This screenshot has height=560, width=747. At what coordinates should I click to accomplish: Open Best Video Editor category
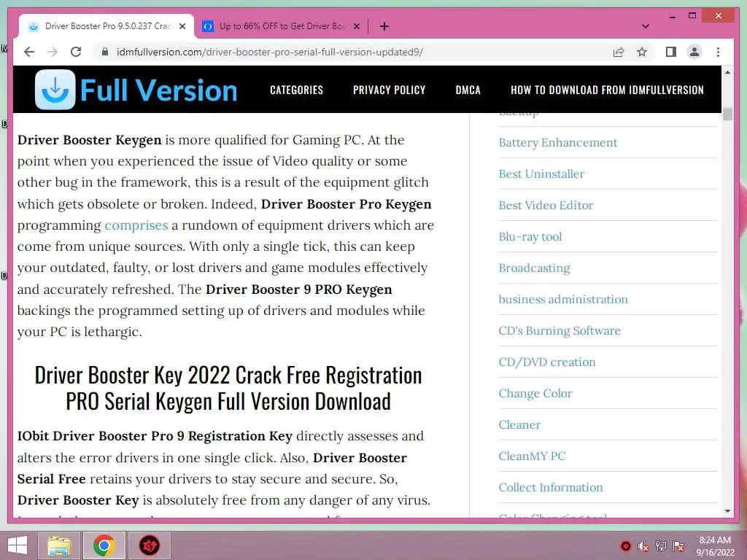pos(546,205)
